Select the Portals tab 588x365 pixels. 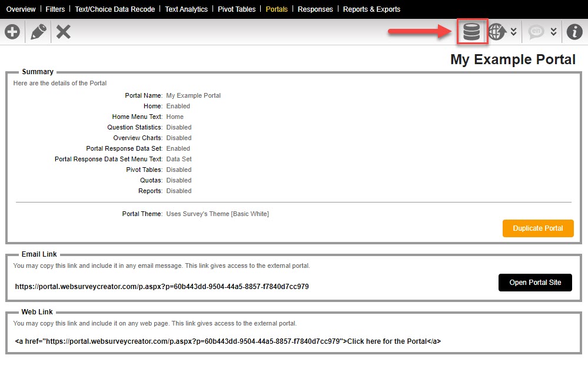coord(277,9)
